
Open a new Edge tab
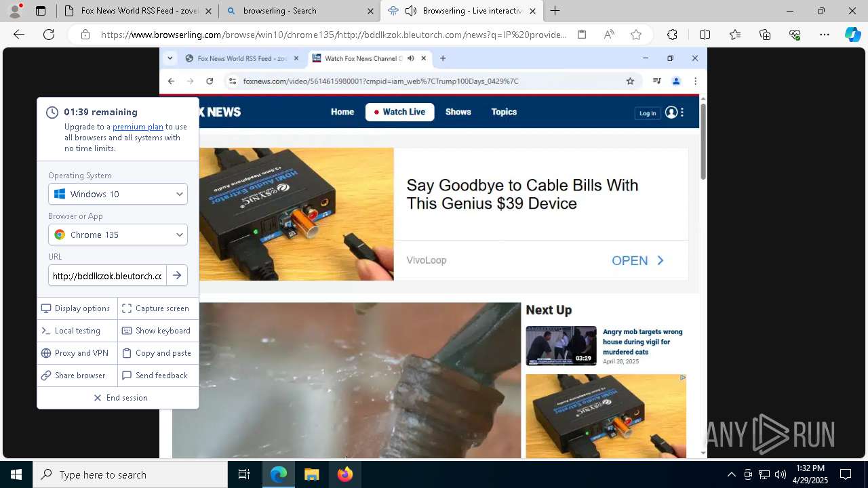pos(555,11)
